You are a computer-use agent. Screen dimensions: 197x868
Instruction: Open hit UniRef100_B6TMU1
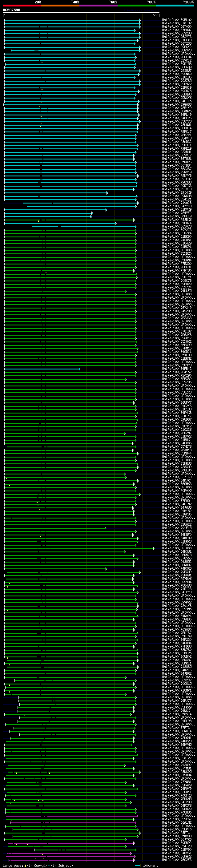click(177, 158)
